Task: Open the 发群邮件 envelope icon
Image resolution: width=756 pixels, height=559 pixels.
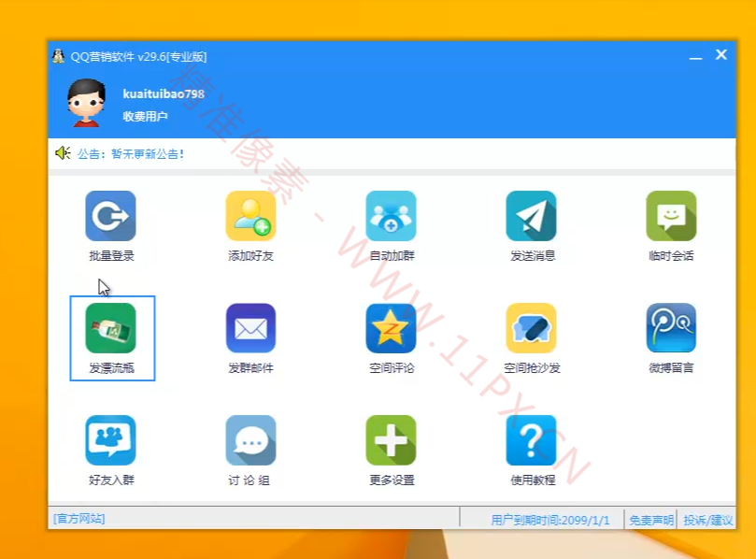Action: 250,328
